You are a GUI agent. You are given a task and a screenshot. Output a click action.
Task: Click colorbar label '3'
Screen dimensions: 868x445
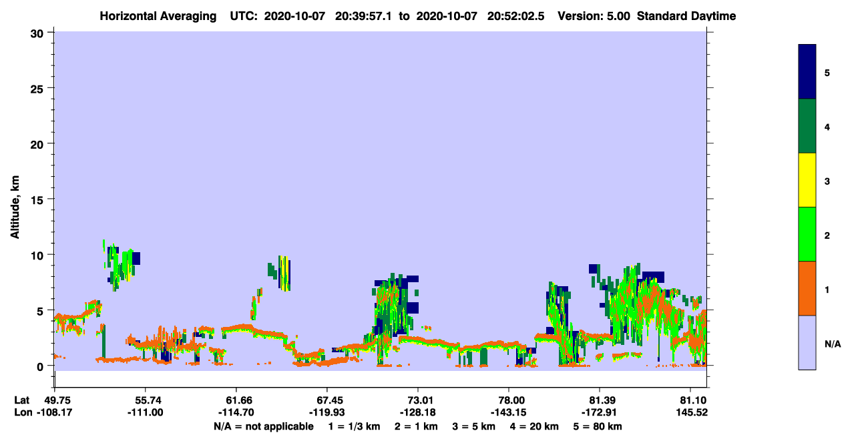(827, 180)
